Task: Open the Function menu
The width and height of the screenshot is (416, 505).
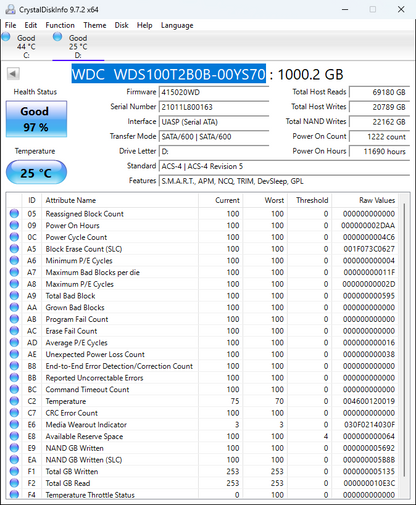Action: click(x=60, y=25)
